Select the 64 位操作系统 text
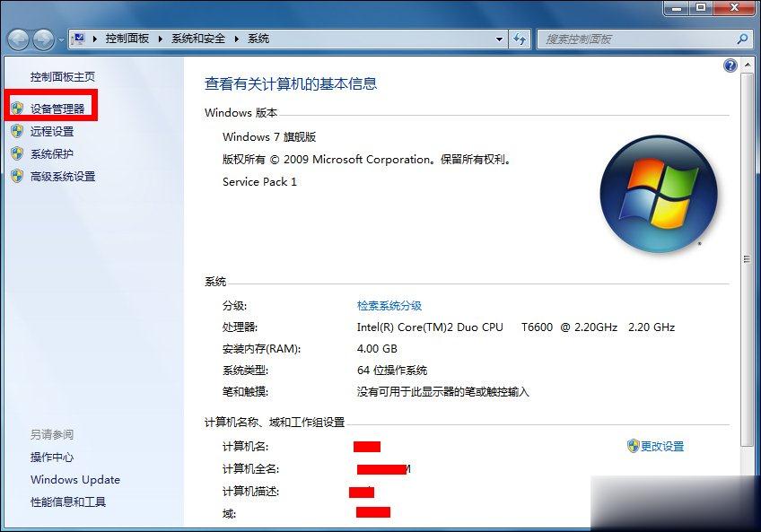Viewport: 761px width, 532px height. click(392, 371)
